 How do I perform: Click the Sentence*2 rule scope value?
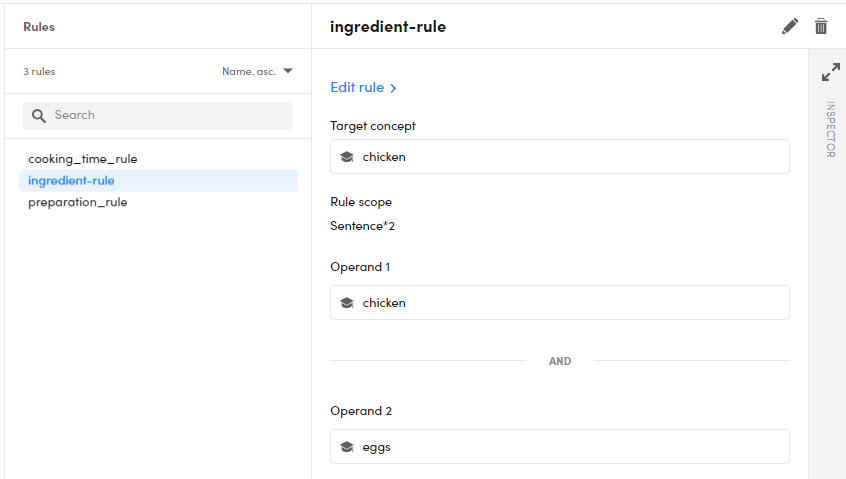[363, 226]
